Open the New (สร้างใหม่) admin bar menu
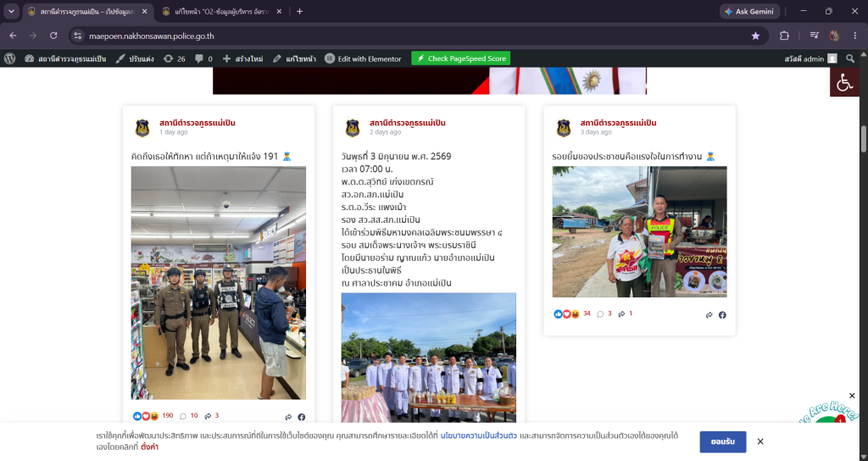Viewport: 868px width, 461px height. 242,58
